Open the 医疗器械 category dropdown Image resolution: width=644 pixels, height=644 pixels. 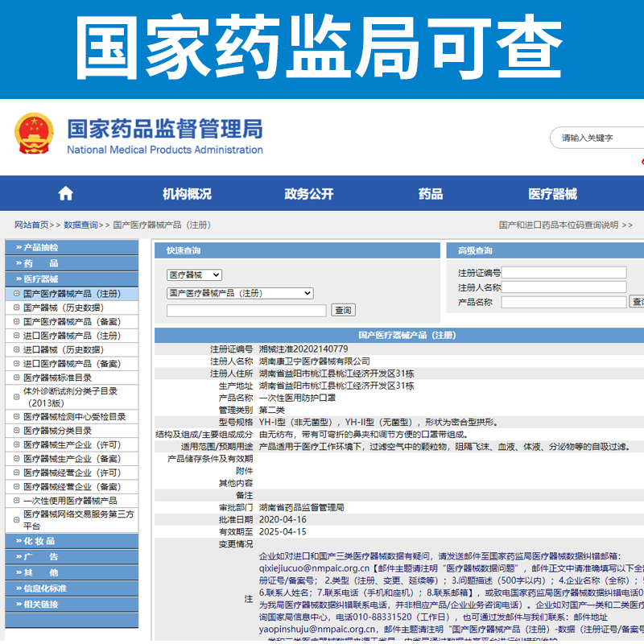(x=194, y=275)
